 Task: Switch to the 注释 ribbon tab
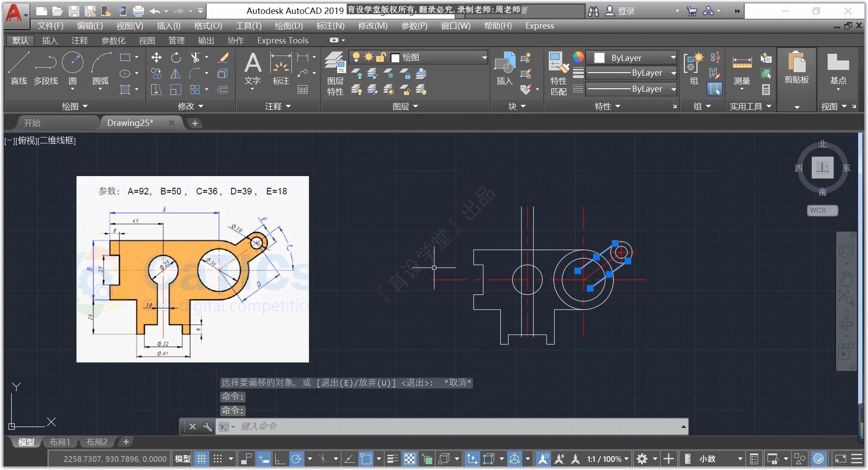(x=80, y=41)
